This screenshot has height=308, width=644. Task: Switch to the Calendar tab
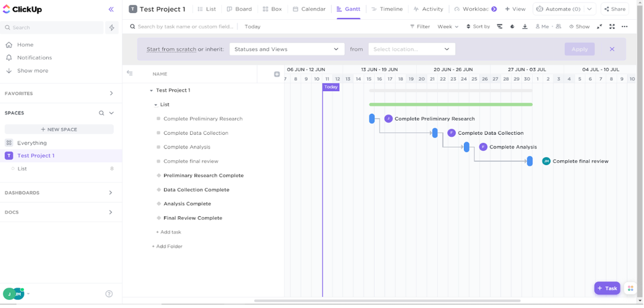tap(309, 9)
